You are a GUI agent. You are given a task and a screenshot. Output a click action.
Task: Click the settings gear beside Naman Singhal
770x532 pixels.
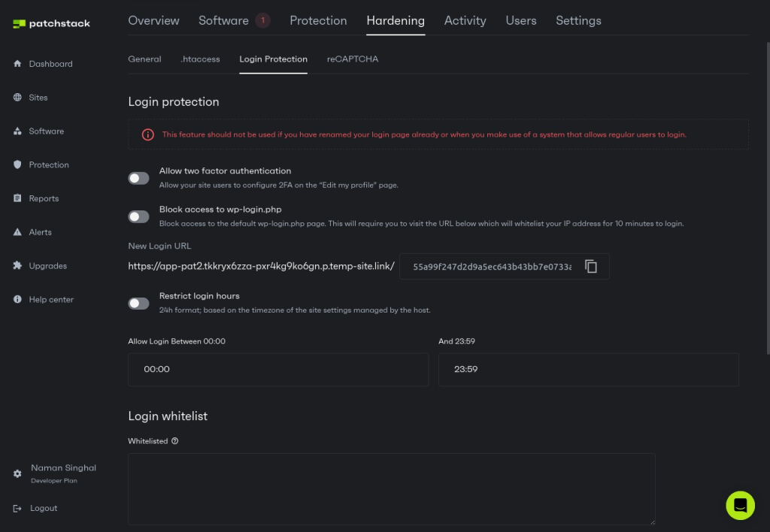(17, 474)
